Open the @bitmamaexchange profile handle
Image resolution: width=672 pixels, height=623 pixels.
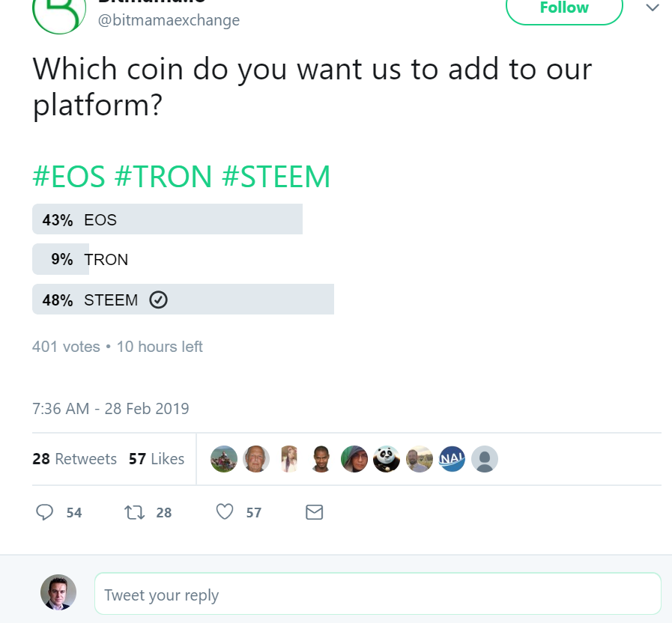pyautogui.click(x=169, y=20)
